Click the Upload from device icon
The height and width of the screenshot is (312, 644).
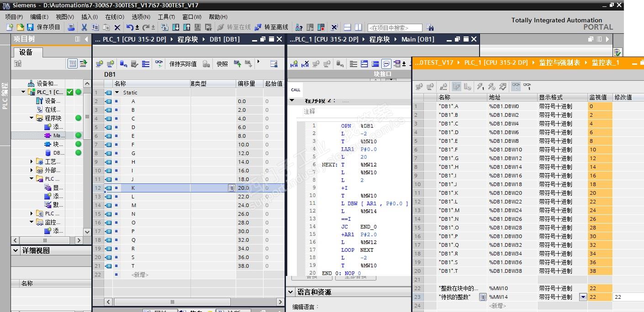tap(187, 27)
